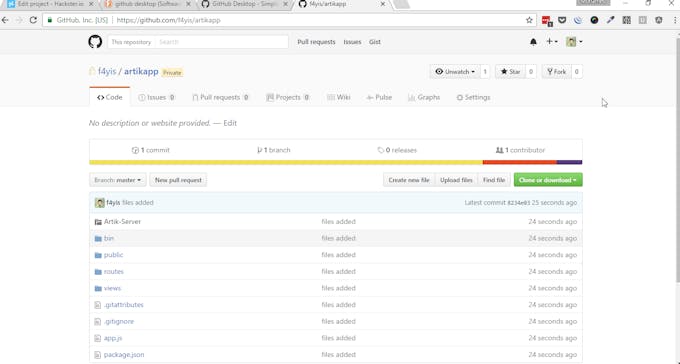Close the f4yis/artikapp browser tab

tap(382, 4)
